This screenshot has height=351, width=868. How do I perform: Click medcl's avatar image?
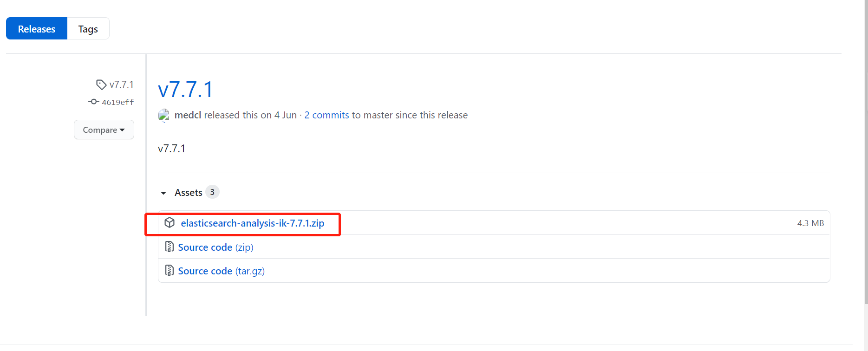tap(163, 115)
